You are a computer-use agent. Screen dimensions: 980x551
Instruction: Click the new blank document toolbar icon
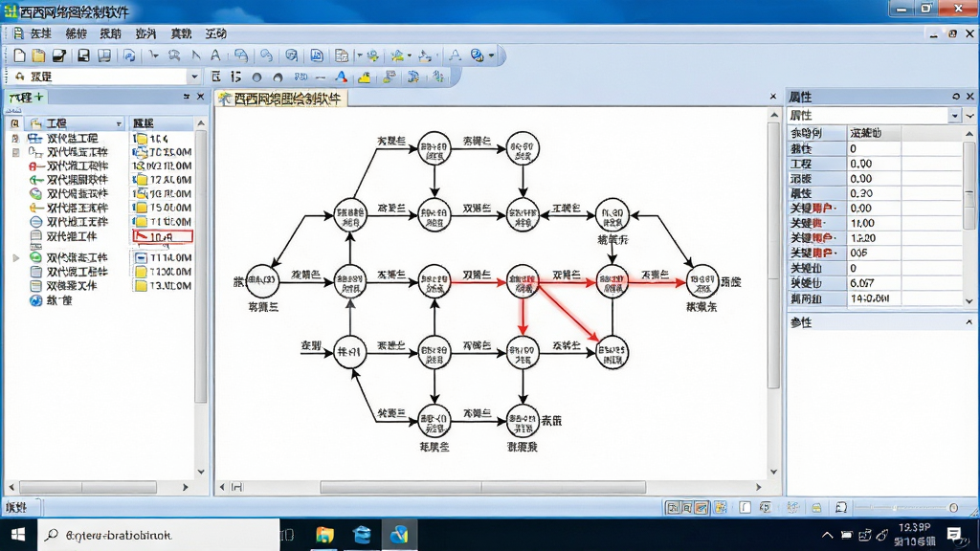point(19,55)
